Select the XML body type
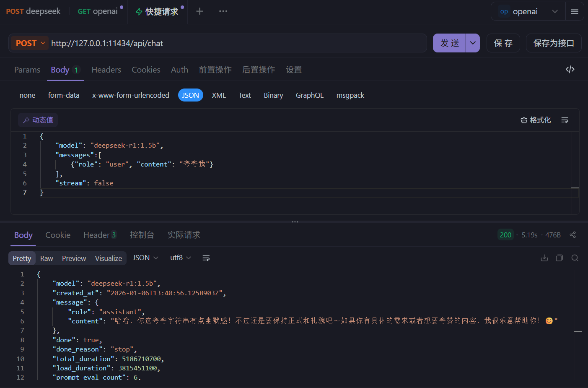This screenshot has width=588, height=388. 219,95
